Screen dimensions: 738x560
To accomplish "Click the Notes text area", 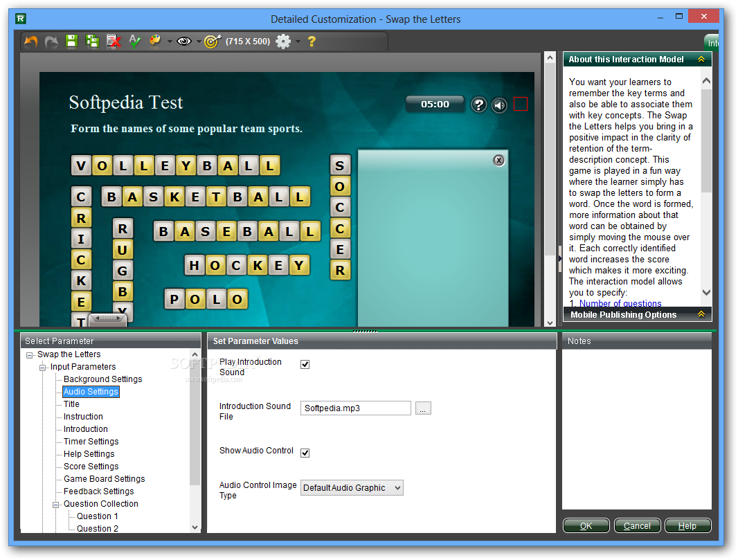I will pos(637,429).
